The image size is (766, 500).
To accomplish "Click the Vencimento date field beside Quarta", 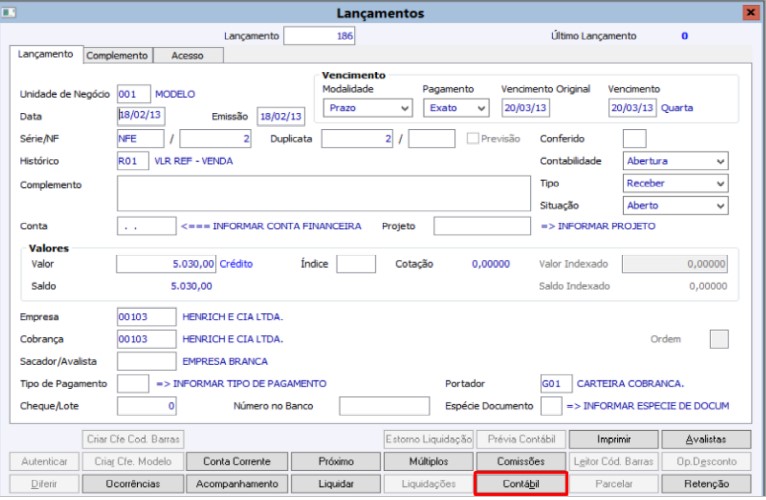I will pyautogui.click(x=633, y=108).
